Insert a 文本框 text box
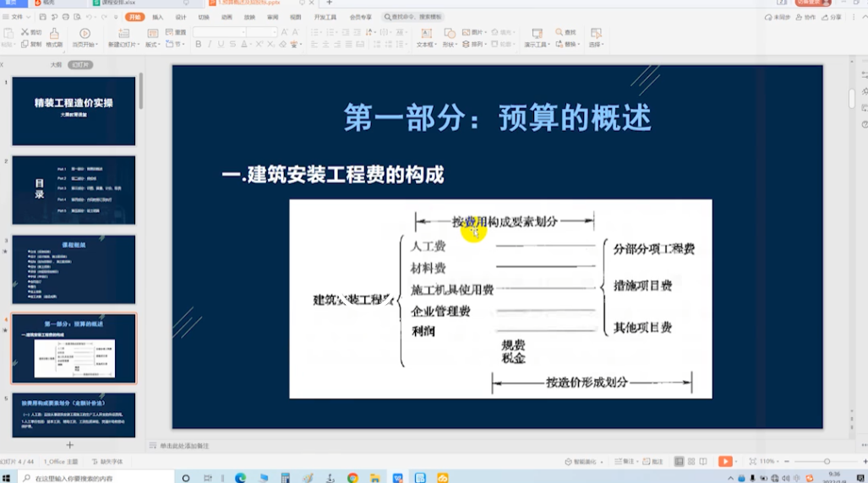This screenshot has height=483, width=868. [x=425, y=34]
